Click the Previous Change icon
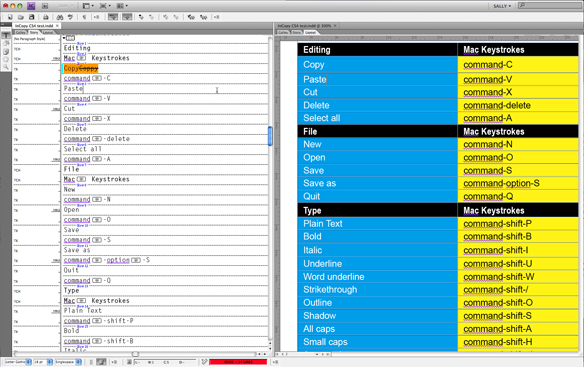The height and width of the screenshot is (367, 584). click(x=141, y=17)
